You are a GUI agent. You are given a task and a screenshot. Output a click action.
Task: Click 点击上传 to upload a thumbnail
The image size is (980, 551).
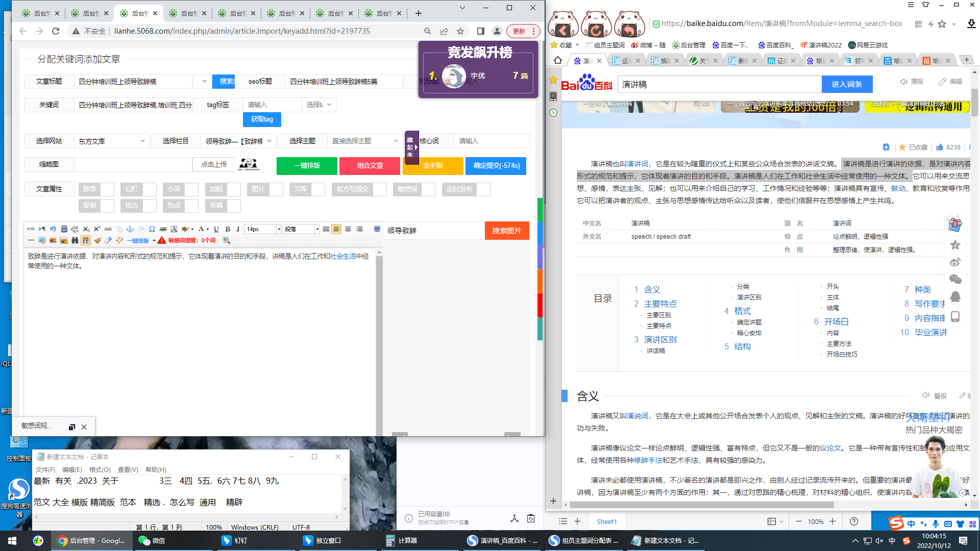[213, 164]
